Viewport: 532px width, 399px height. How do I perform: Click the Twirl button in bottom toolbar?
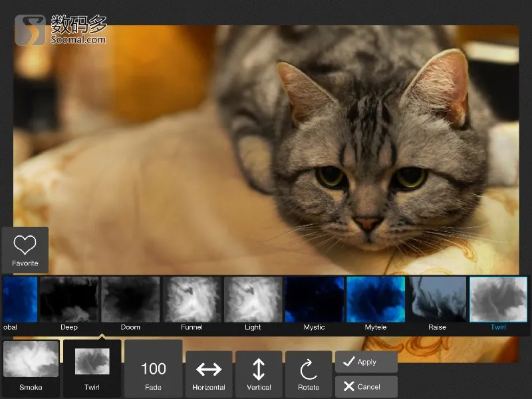pyautogui.click(x=92, y=368)
